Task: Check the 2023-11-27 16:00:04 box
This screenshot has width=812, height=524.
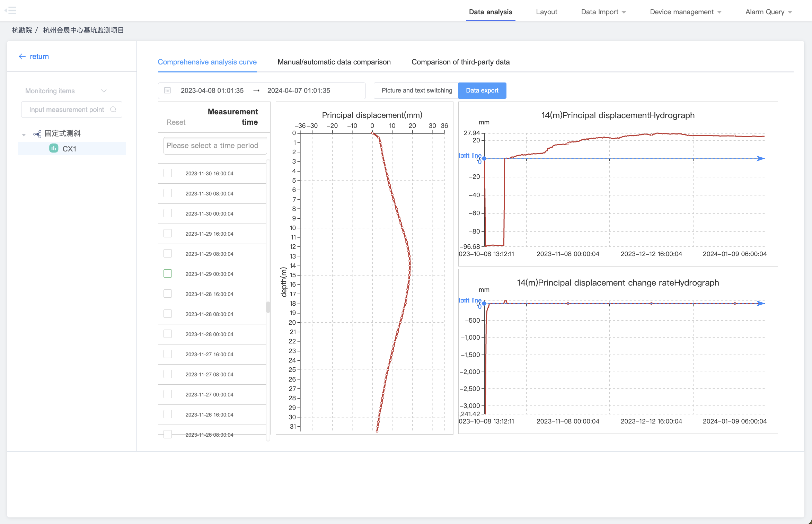Action: pyautogui.click(x=168, y=354)
